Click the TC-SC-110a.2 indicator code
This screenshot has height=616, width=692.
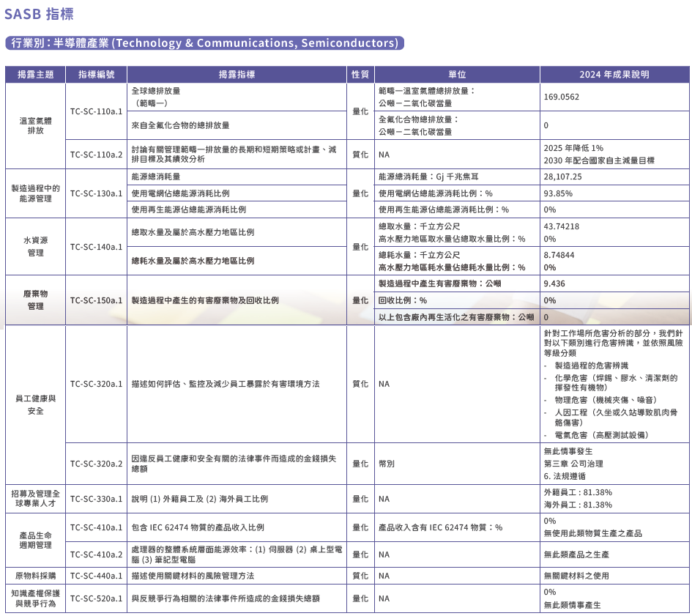tap(96, 155)
